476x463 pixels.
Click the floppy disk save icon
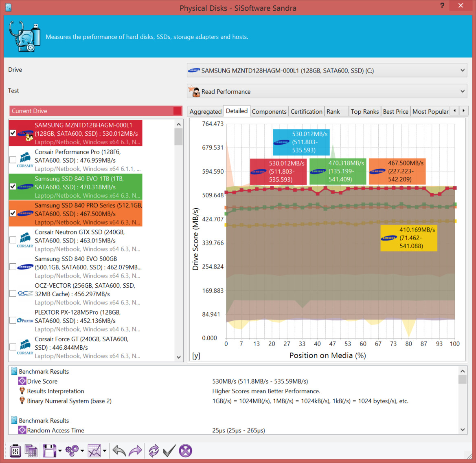pyautogui.click(x=50, y=450)
